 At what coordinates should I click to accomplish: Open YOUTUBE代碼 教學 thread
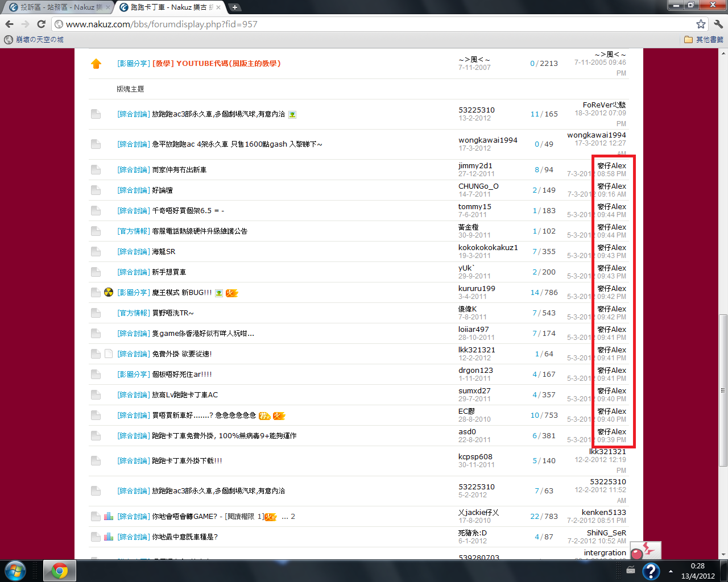[x=216, y=63]
